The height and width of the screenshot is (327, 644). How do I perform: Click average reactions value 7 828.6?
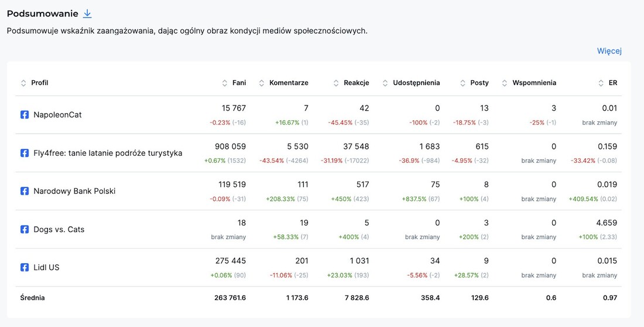356,298
